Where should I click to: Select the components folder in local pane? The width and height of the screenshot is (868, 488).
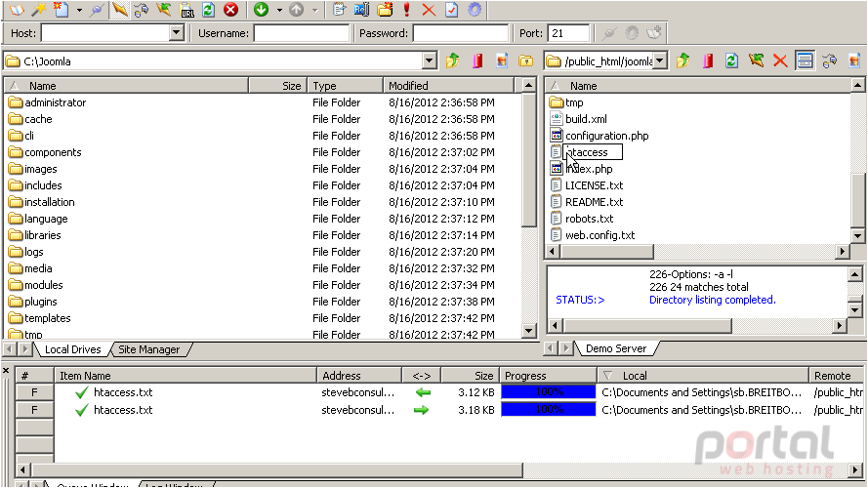tap(53, 152)
